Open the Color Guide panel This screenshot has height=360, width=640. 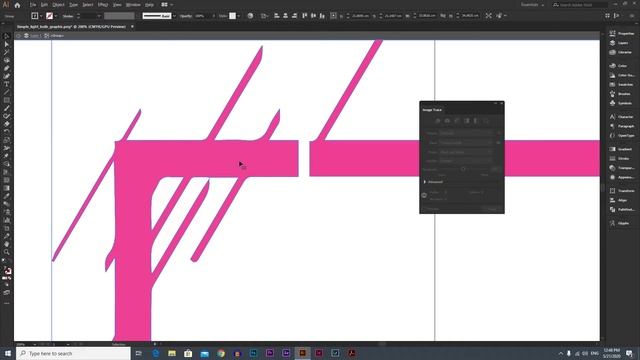622,75
